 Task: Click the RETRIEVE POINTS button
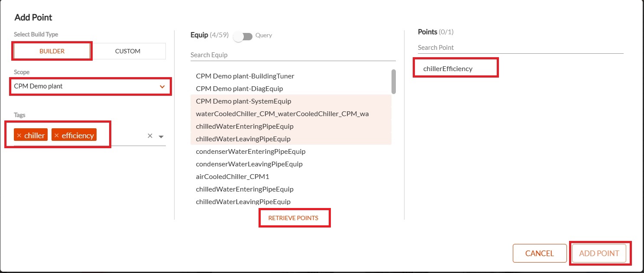tap(293, 218)
